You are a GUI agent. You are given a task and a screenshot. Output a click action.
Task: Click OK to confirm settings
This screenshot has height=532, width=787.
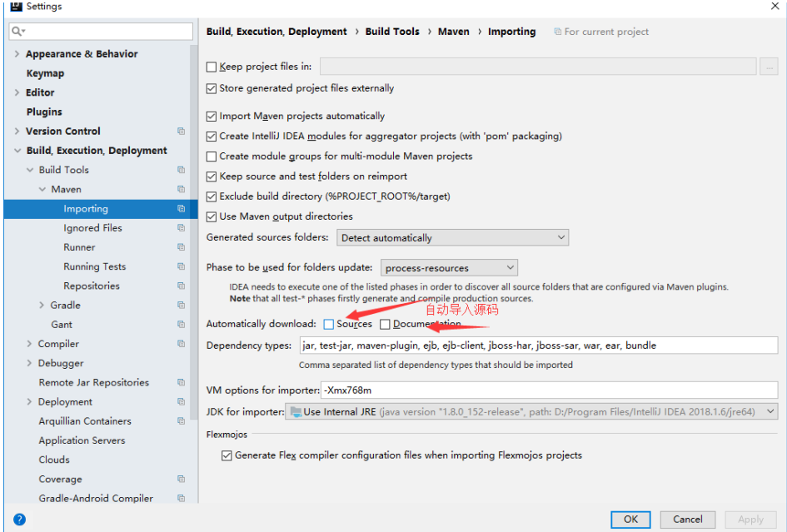point(630,520)
